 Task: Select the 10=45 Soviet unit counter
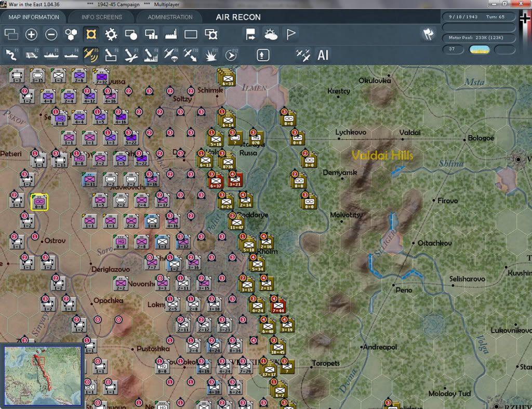click(278, 346)
